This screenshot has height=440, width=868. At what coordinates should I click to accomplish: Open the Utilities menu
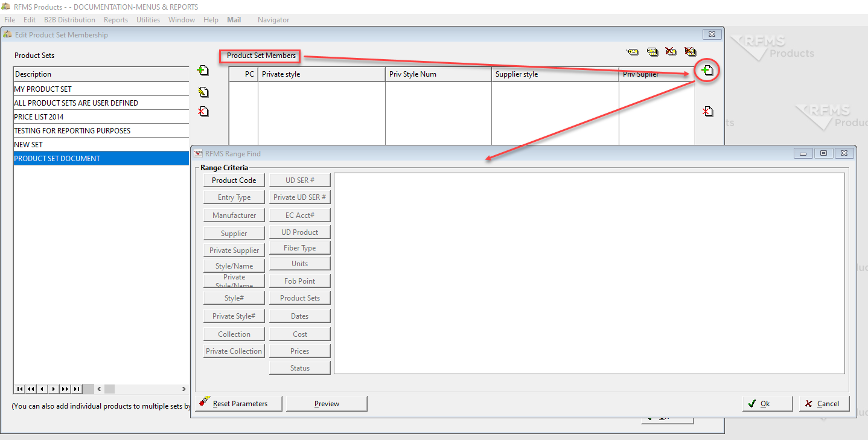[x=148, y=20]
